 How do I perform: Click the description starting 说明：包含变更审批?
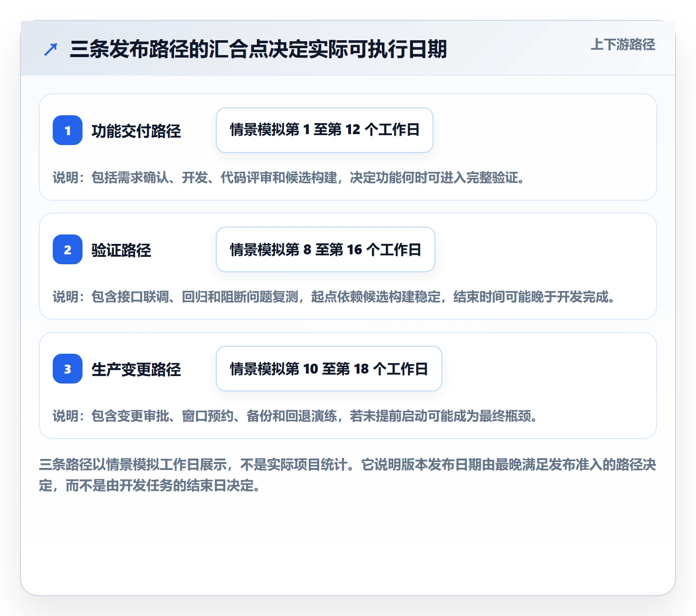[x=295, y=416]
